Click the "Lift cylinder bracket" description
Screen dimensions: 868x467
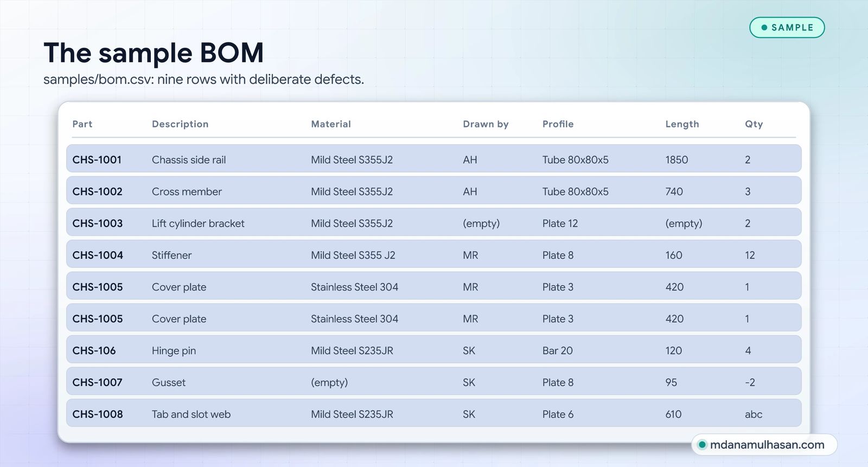(x=198, y=223)
